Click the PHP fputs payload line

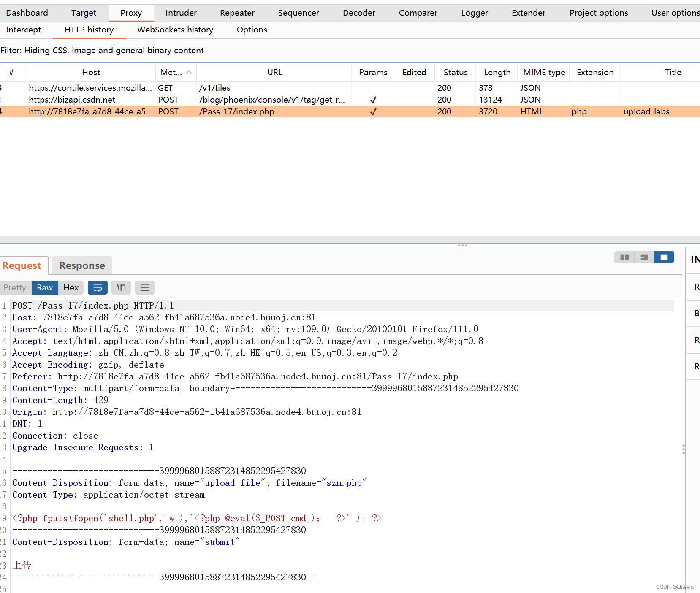pyautogui.click(x=196, y=518)
